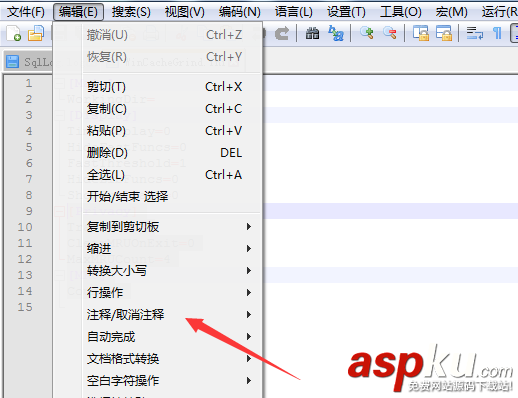
Task: Click line number 15 in the margin
Action: pyautogui.click(x=25, y=307)
